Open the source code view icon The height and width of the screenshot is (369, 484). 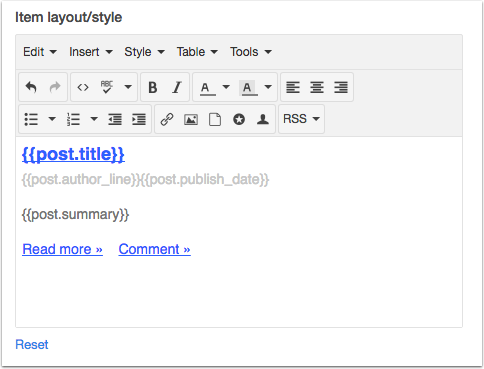(x=83, y=87)
